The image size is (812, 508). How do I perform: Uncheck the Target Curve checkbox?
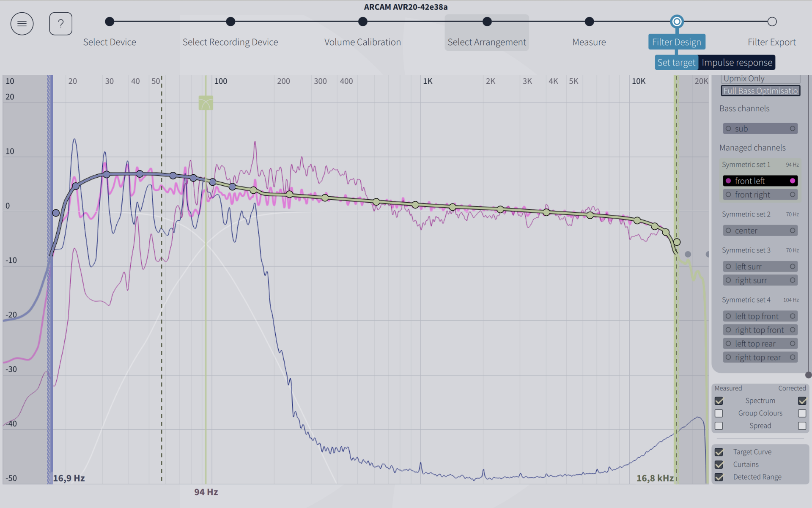(719, 452)
